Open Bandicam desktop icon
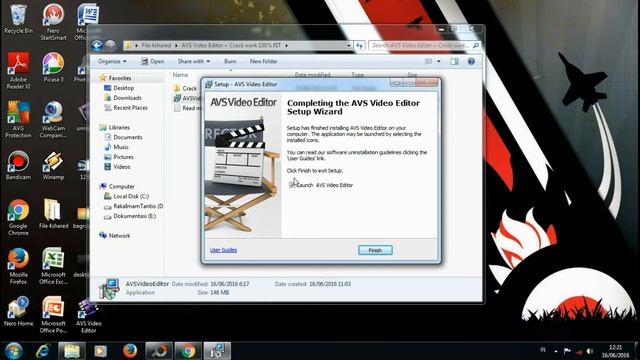640x360 pixels. (18, 165)
